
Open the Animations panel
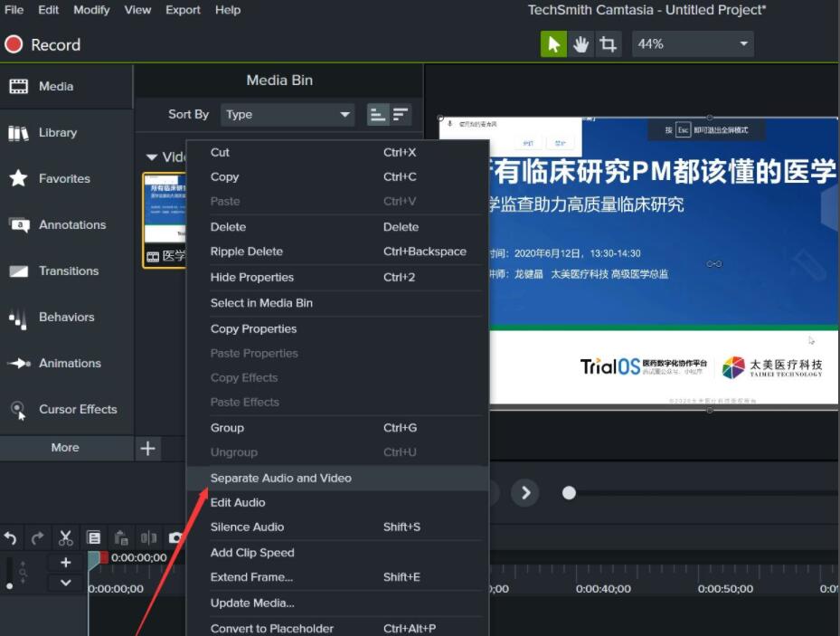point(68,363)
